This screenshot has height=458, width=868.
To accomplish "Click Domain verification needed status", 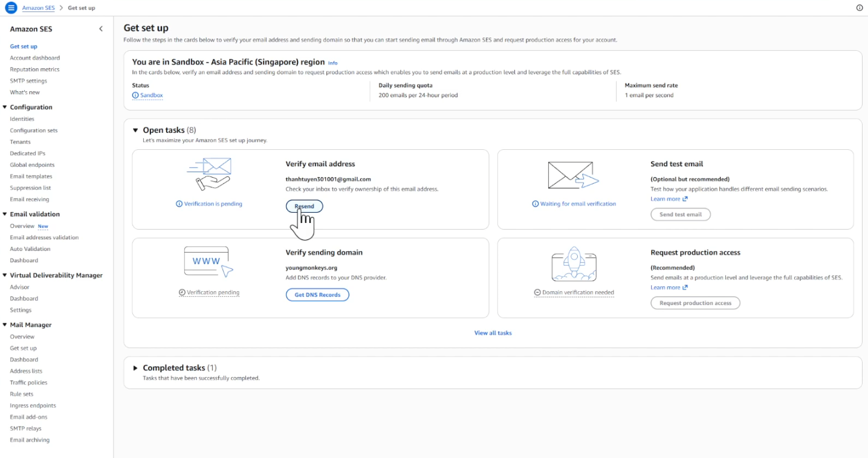I will [574, 292].
